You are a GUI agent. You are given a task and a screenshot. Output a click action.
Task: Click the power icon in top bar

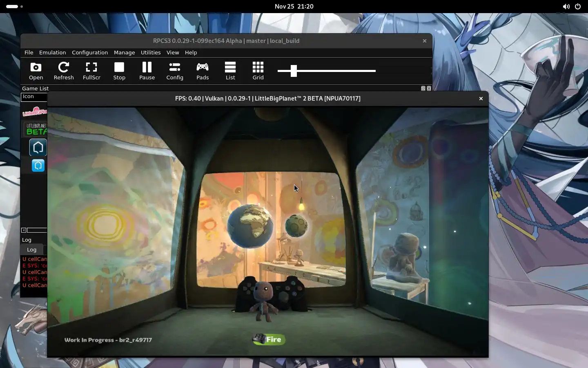click(578, 7)
